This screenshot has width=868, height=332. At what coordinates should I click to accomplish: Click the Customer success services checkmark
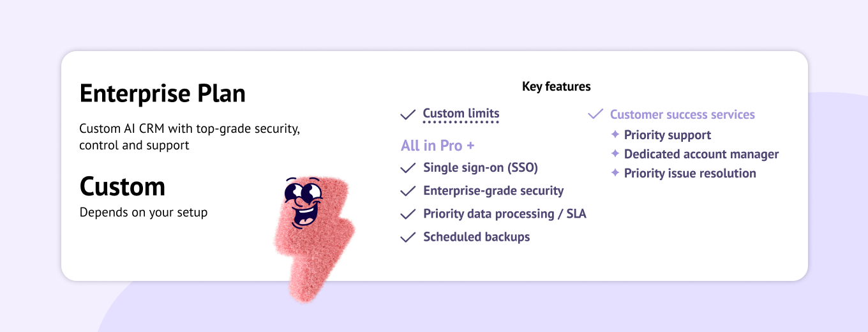point(595,115)
